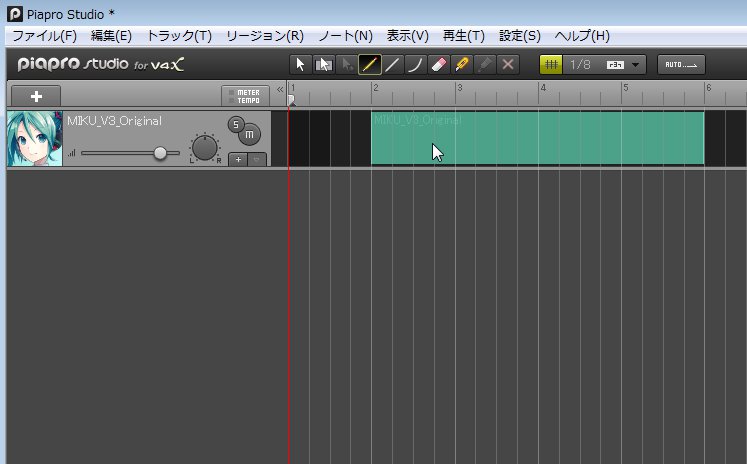Click the piapro studio for VOX logo
747x464 pixels.
point(101,64)
